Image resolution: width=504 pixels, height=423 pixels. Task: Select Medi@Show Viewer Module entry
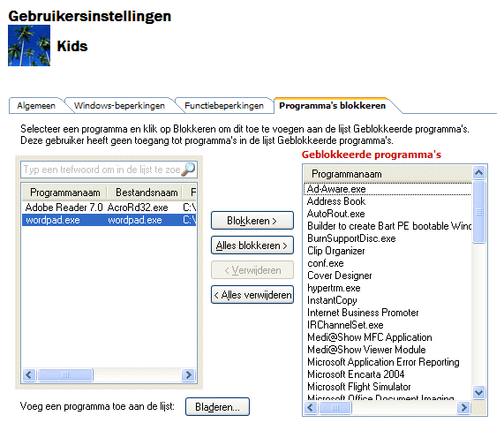pos(387,350)
